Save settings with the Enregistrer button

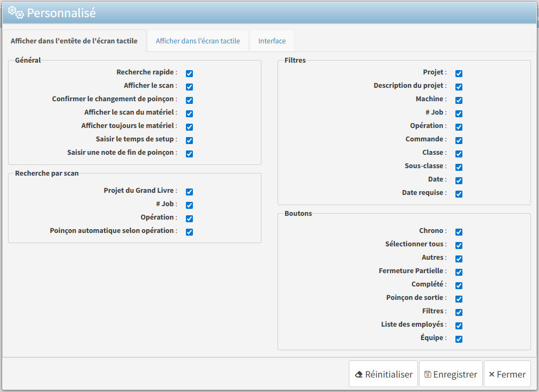click(x=451, y=374)
